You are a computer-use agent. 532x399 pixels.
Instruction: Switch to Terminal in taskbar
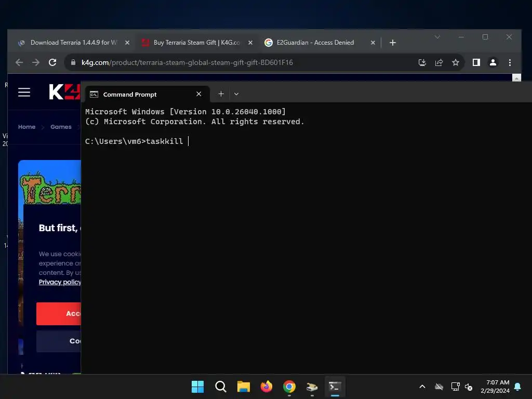[335, 387]
